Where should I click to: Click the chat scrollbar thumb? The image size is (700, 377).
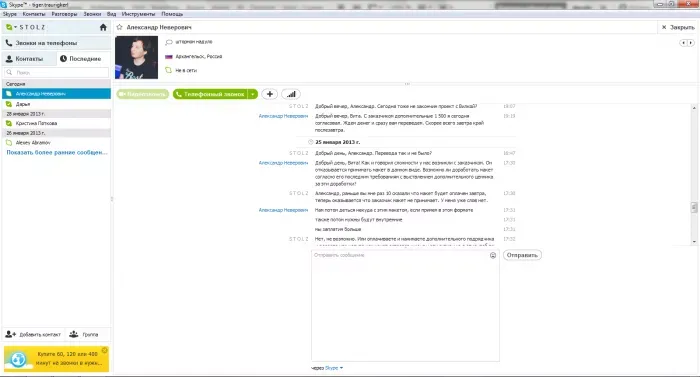(x=694, y=207)
